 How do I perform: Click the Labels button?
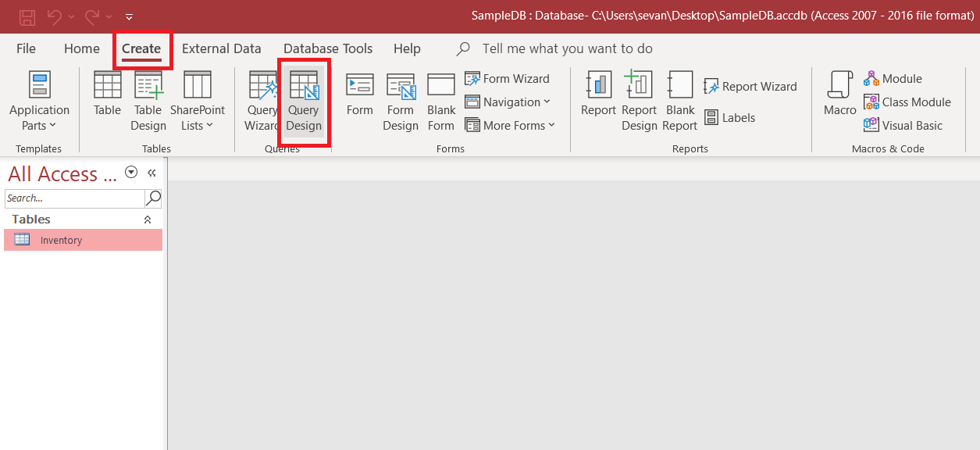click(x=729, y=118)
